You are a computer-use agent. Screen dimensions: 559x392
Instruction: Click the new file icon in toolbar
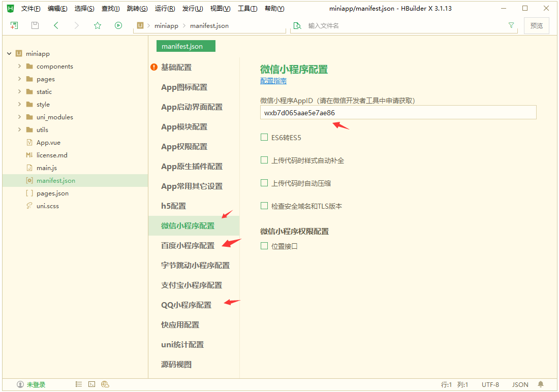(14, 25)
